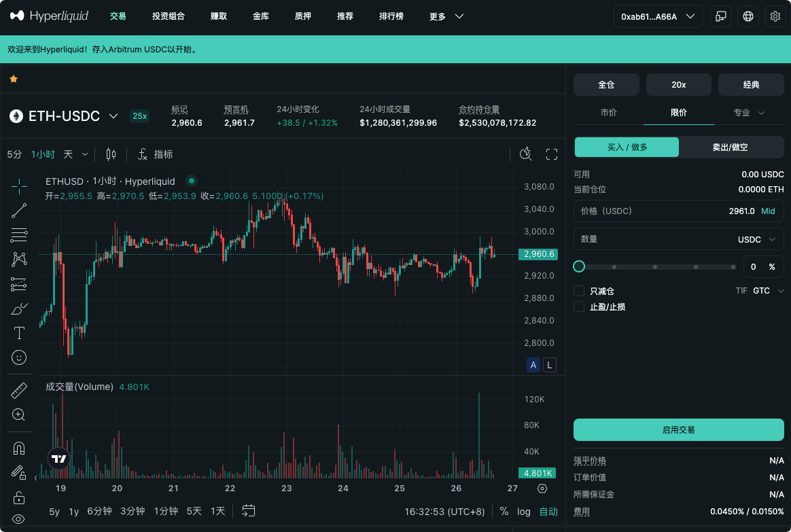The height and width of the screenshot is (532, 791).
Task: Expand the 更多 navigation menu
Action: click(x=445, y=16)
